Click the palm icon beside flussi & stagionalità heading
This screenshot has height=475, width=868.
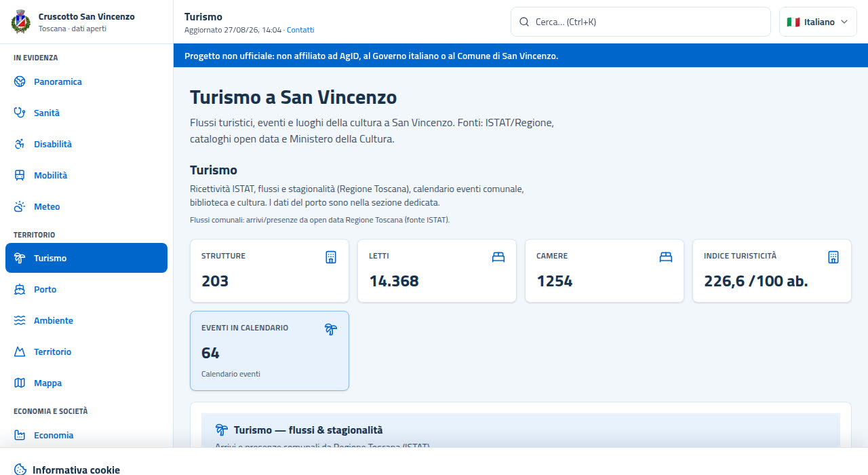click(x=221, y=430)
